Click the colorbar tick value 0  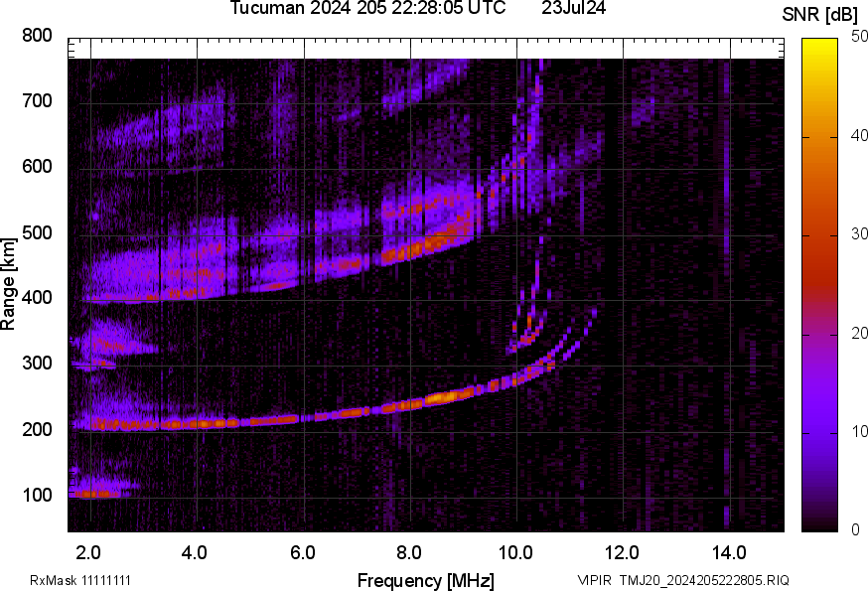[x=855, y=530]
